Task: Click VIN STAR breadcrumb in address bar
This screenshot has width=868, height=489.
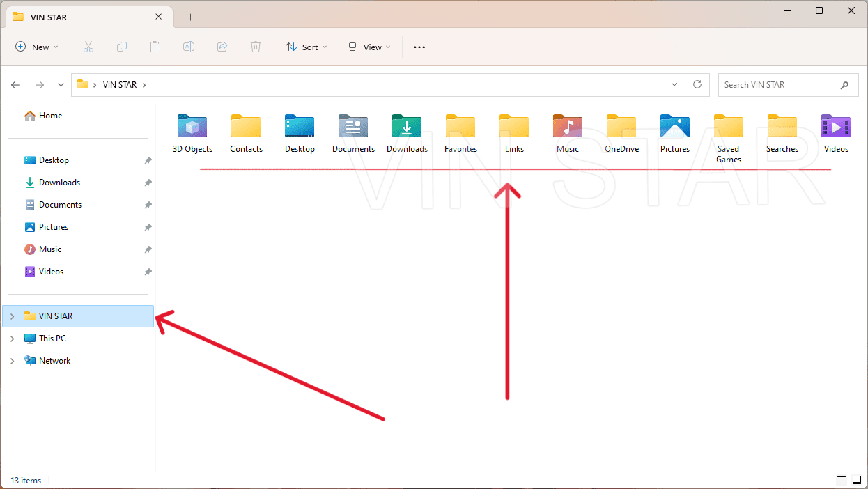Action: tap(120, 85)
